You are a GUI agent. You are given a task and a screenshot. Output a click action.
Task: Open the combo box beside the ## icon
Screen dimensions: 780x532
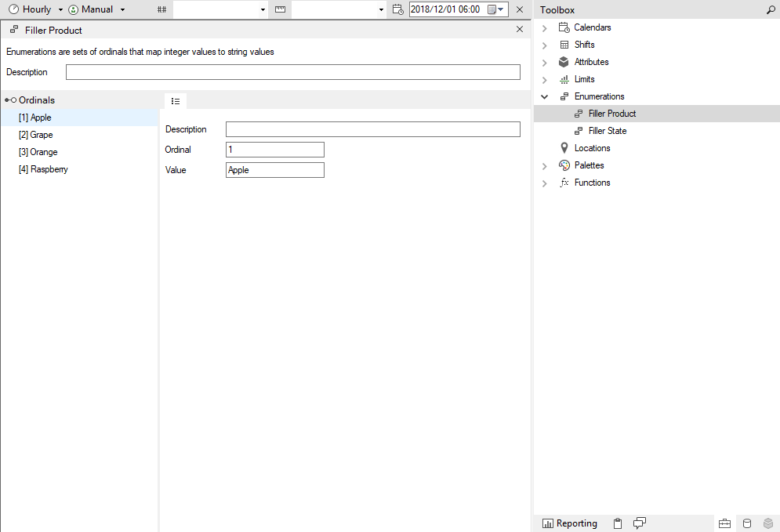(220, 9)
